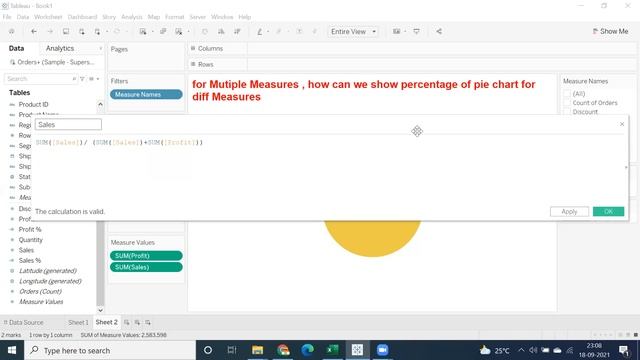Screen dimensions: 640x360
Task: Select the Profit % field
Action: (x=30, y=229)
